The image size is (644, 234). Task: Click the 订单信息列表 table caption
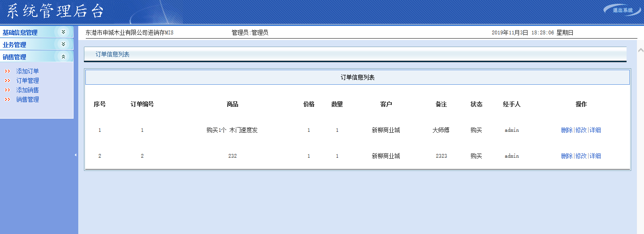coord(357,77)
